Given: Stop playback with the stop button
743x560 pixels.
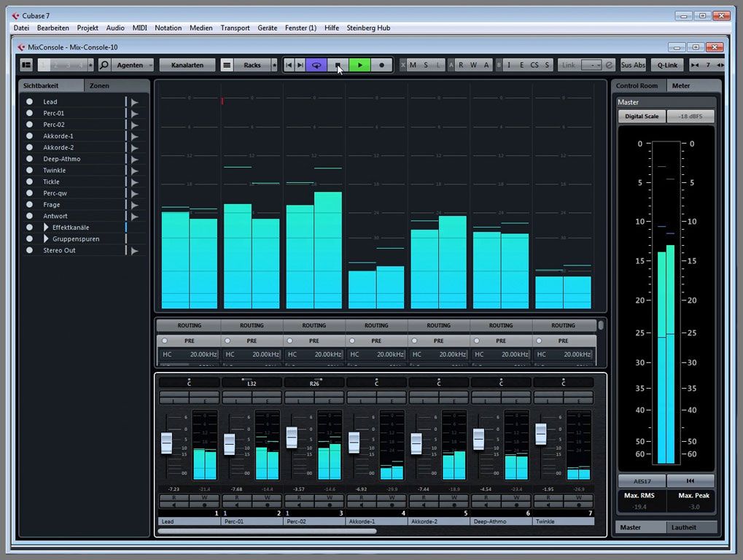Looking at the screenshot, I should coord(338,65).
